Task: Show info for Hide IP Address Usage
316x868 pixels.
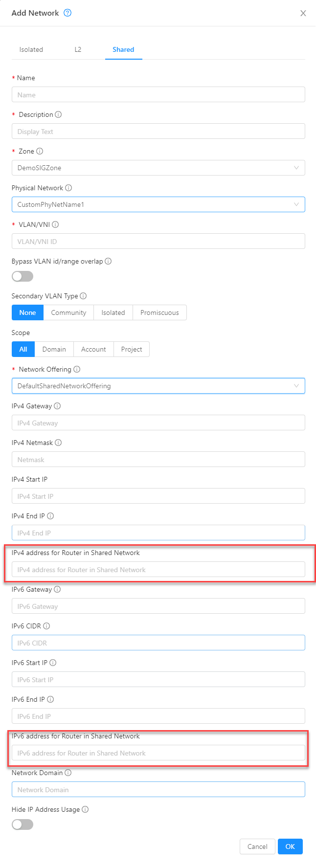Action: click(x=85, y=809)
